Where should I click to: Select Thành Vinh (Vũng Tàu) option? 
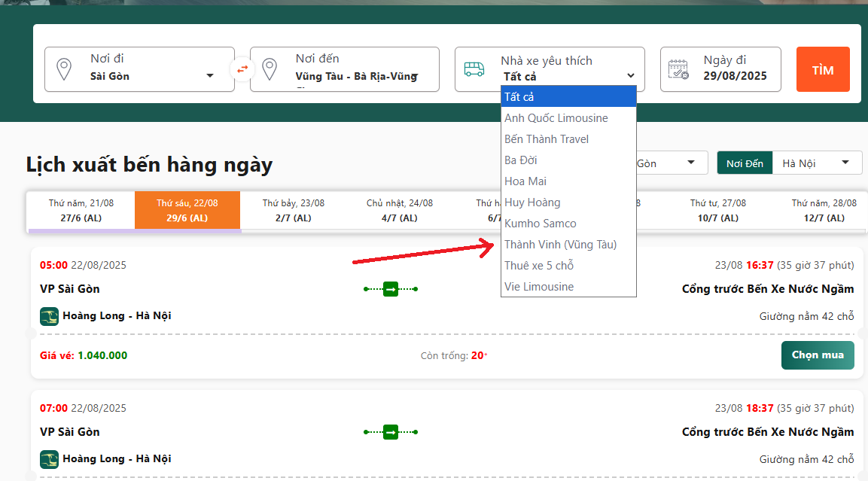point(568,244)
